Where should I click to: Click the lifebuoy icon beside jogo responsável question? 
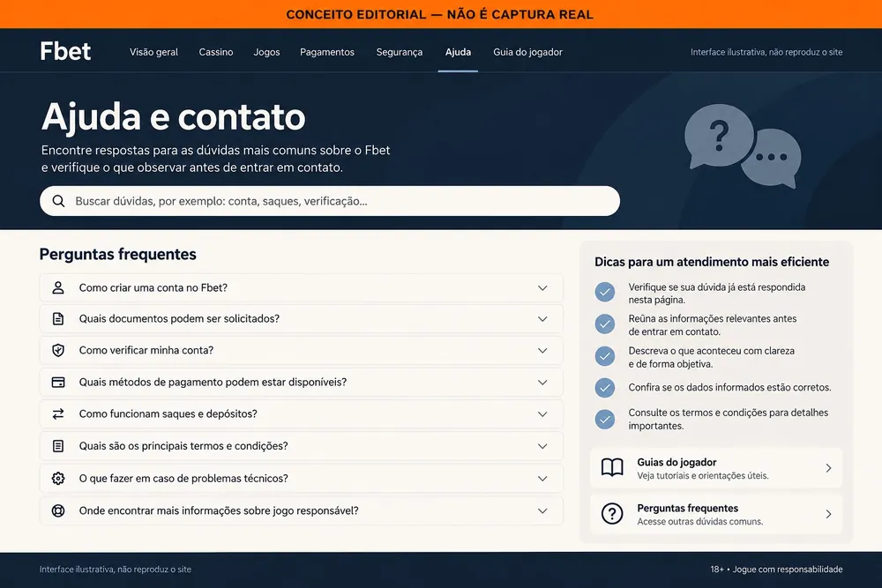click(58, 510)
